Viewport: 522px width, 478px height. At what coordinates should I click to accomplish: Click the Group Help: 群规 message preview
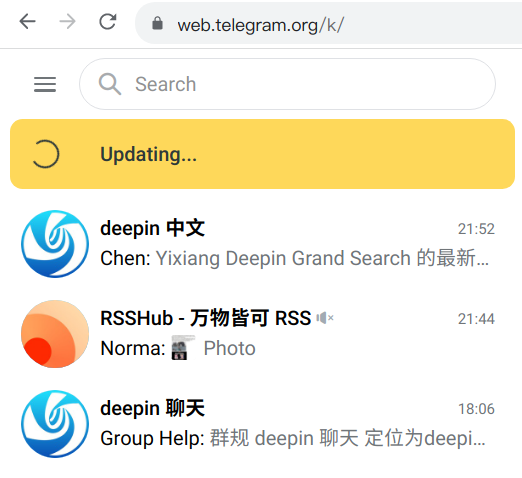coord(293,438)
